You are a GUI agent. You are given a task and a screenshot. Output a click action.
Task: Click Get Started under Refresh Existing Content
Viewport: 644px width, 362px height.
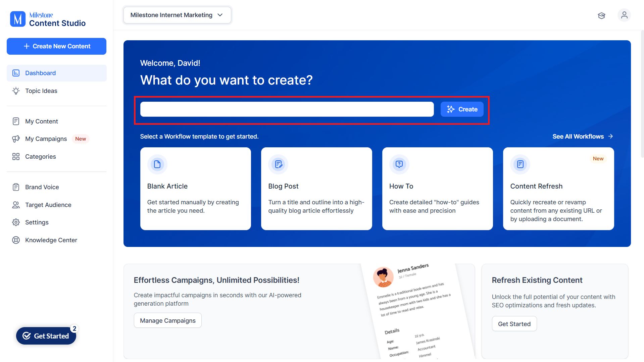[514, 324]
